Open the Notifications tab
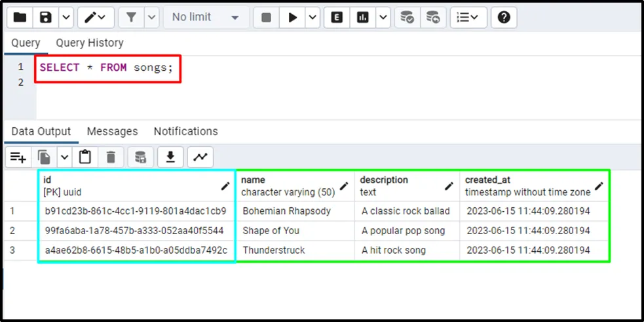 [x=185, y=131]
